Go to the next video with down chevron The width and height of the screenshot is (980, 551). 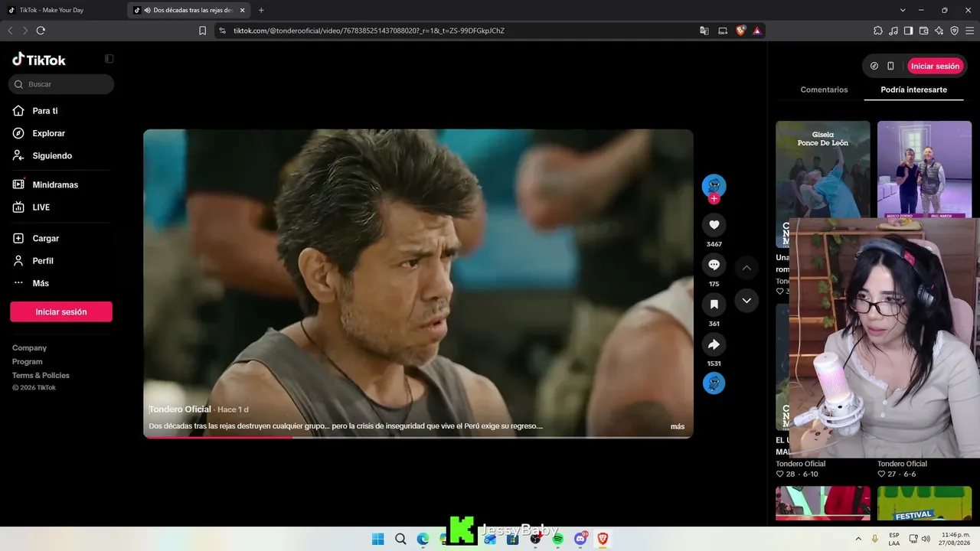click(x=746, y=301)
